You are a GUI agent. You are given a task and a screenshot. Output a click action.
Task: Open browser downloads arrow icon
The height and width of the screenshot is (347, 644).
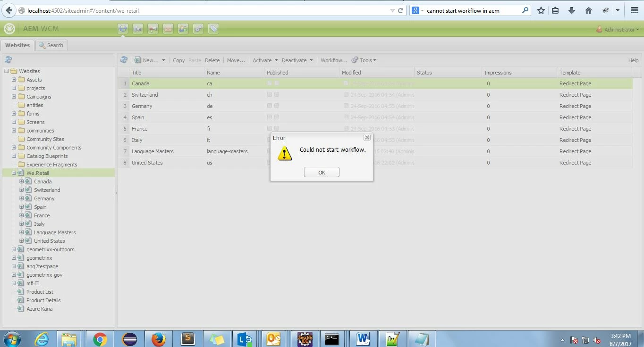point(572,10)
